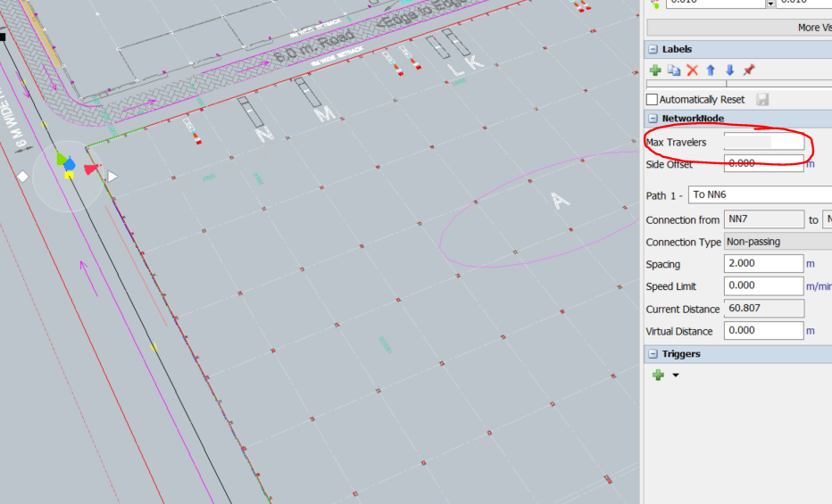Collapse the Labels section
Image resolution: width=832 pixels, height=504 pixels.
click(653, 49)
